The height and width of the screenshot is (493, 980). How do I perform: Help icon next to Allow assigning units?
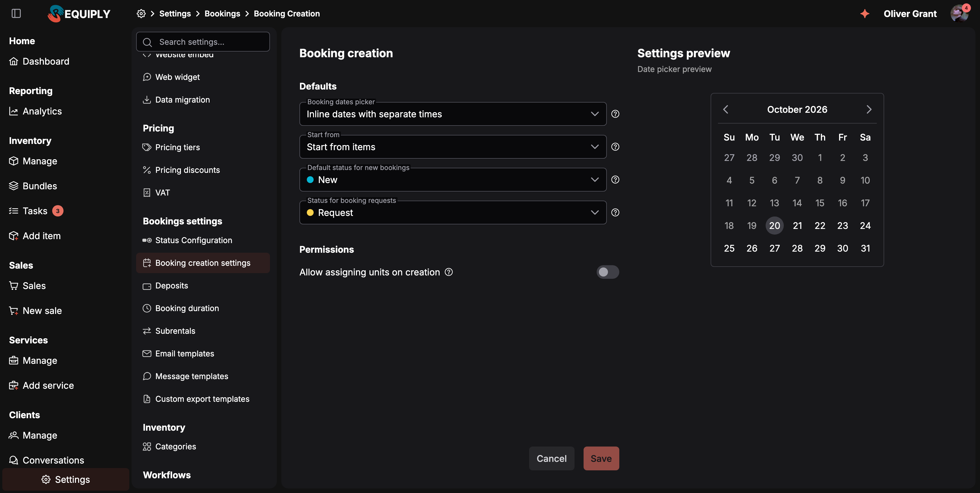click(x=449, y=272)
